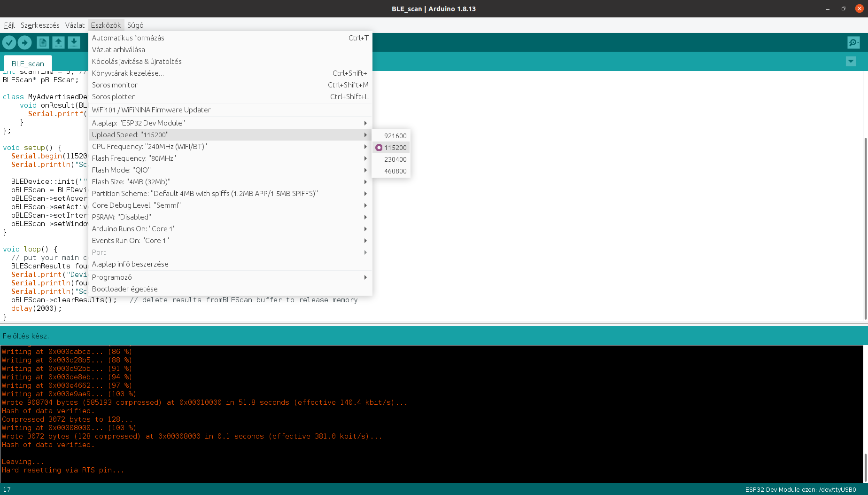The height and width of the screenshot is (495, 868).
Task: Click line number 17 in status bar
Action: (7, 490)
